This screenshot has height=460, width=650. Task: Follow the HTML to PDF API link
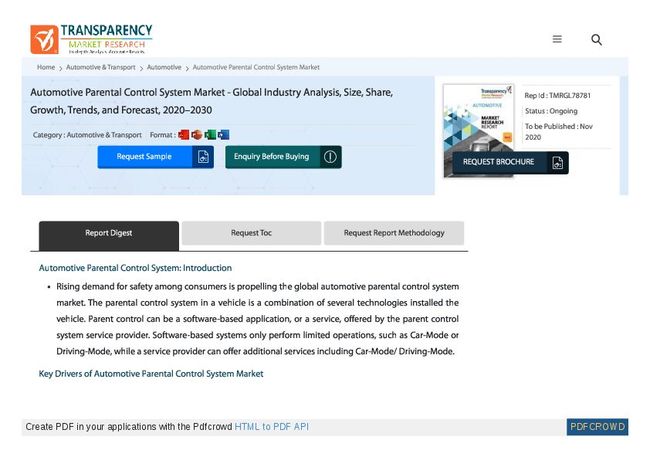(272, 427)
